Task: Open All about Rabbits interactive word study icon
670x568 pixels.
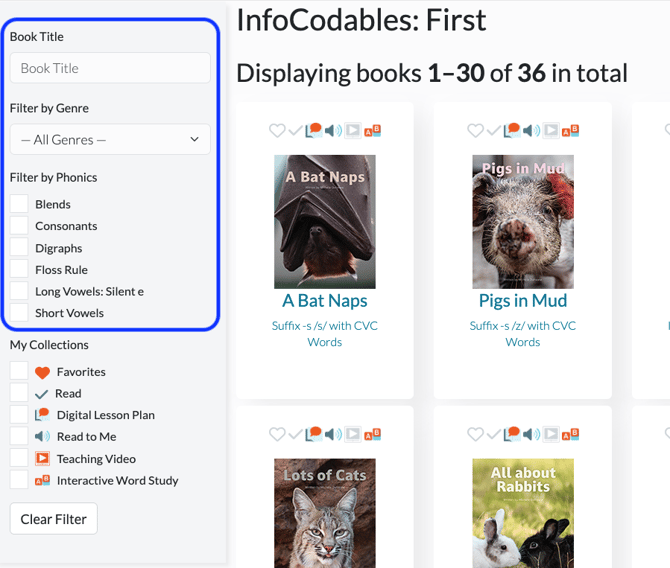Action: (x=570, y=434)
